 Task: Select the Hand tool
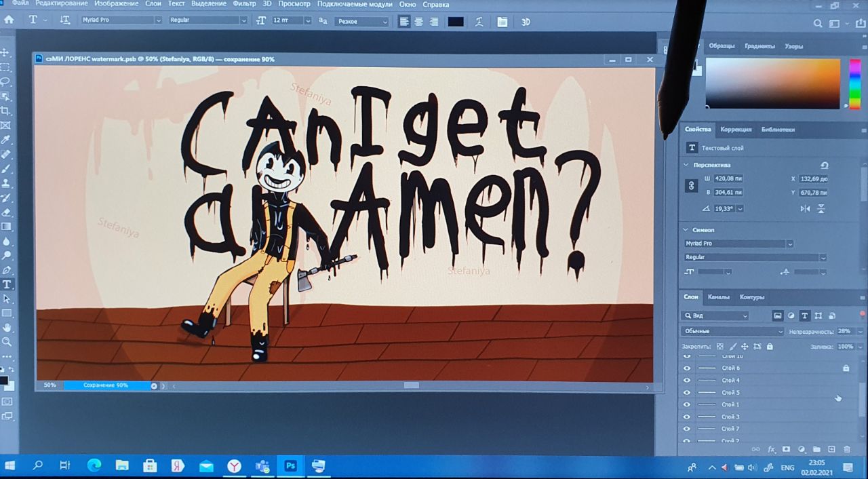(7, 328)
